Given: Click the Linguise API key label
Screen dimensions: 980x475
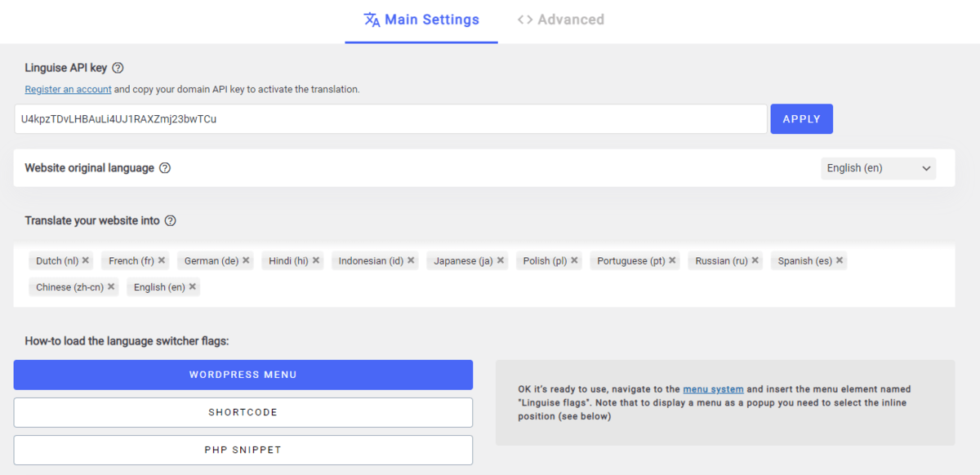Looking at the screenshot, I should pyautogui.click(x=66, y=68).
